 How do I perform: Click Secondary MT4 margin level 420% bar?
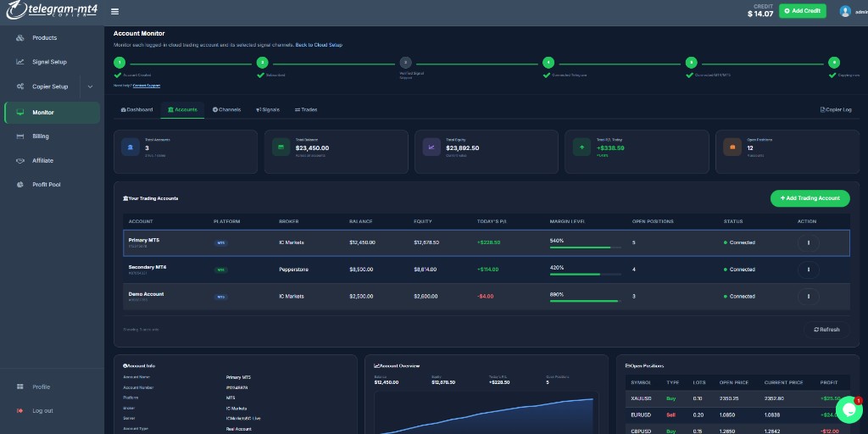585,275
